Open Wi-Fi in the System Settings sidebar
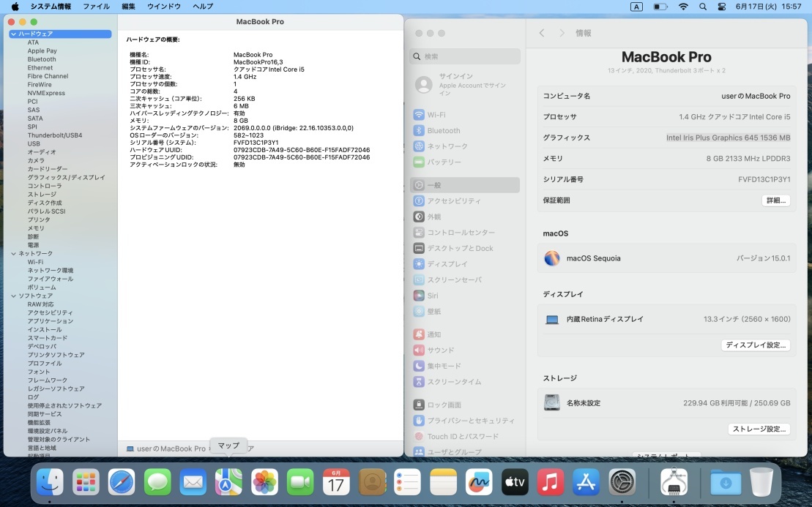The height and width of the screenshot is (507, 812). [464, 115]
